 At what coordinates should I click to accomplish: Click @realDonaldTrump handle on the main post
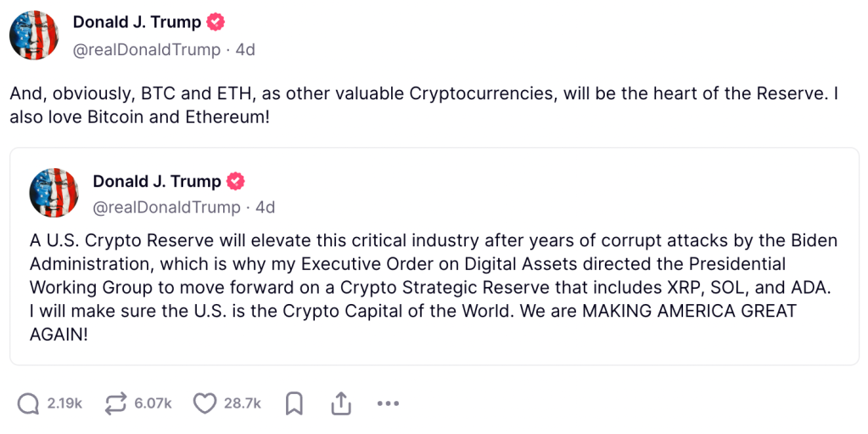(x=147, y=50)
